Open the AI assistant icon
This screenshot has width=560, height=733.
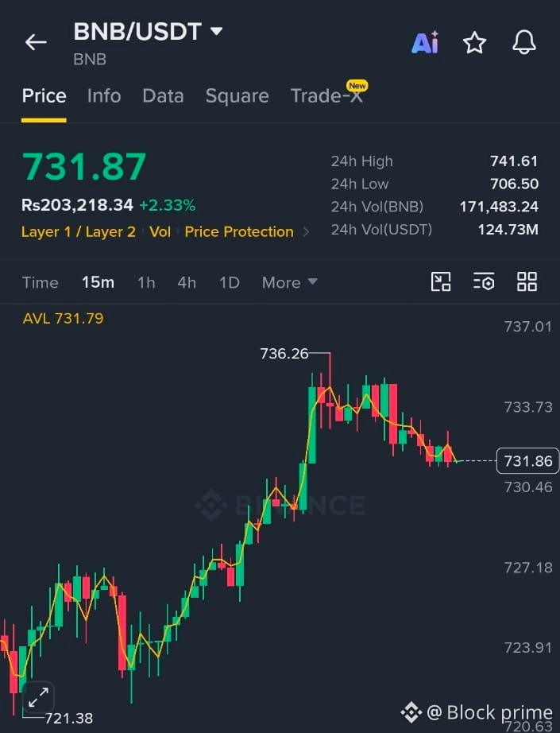tap(425, 43)
